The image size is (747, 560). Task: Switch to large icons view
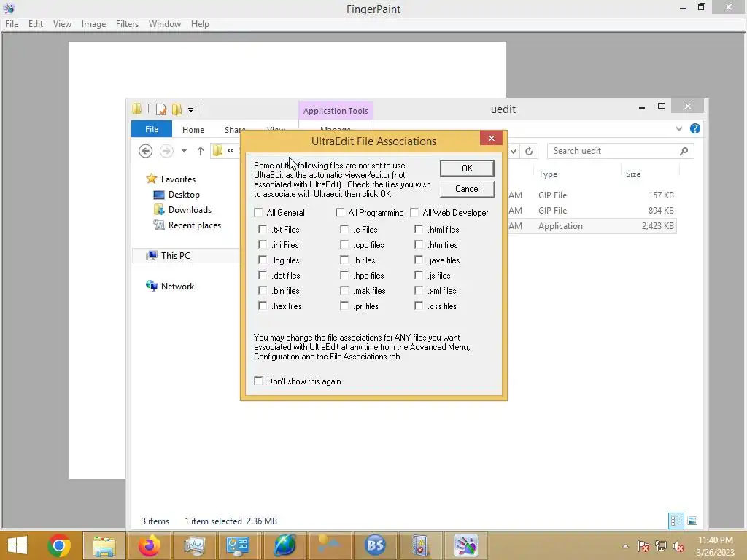pos(693,521)
